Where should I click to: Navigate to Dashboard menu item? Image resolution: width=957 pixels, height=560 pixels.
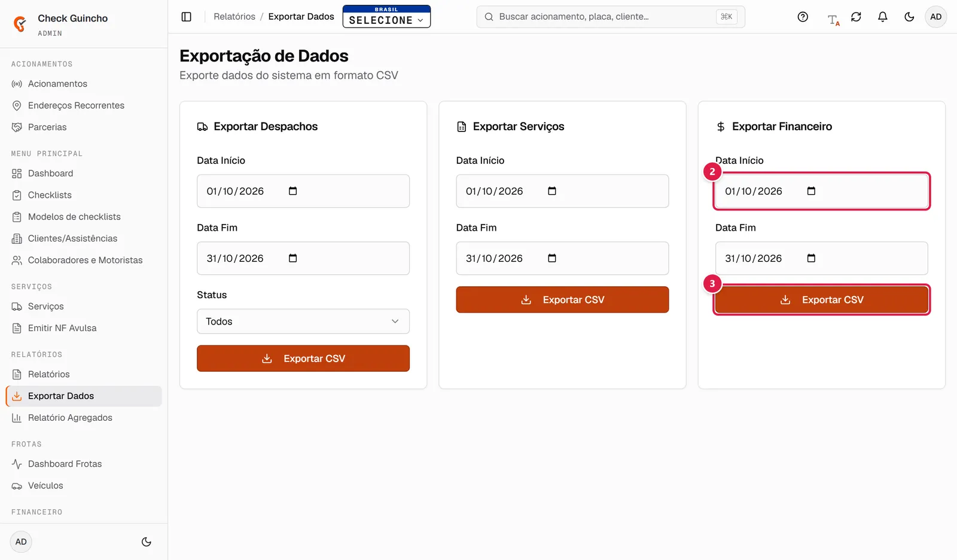[84, 173]
